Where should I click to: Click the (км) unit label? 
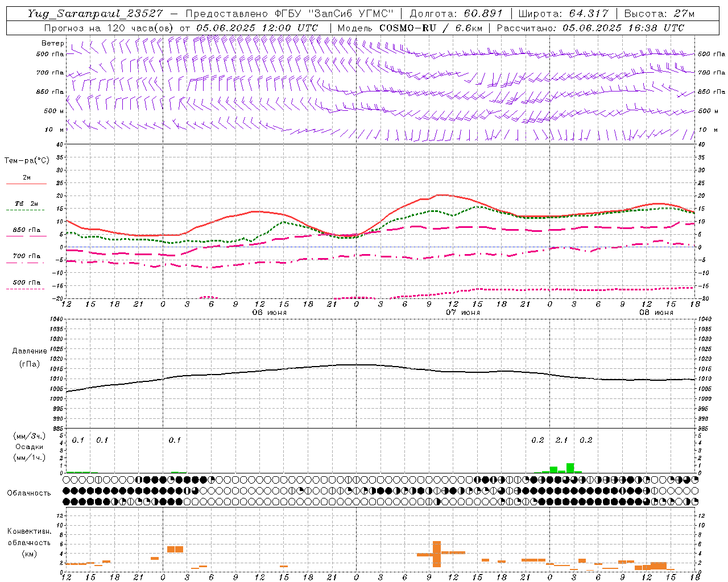click(29, 554)
